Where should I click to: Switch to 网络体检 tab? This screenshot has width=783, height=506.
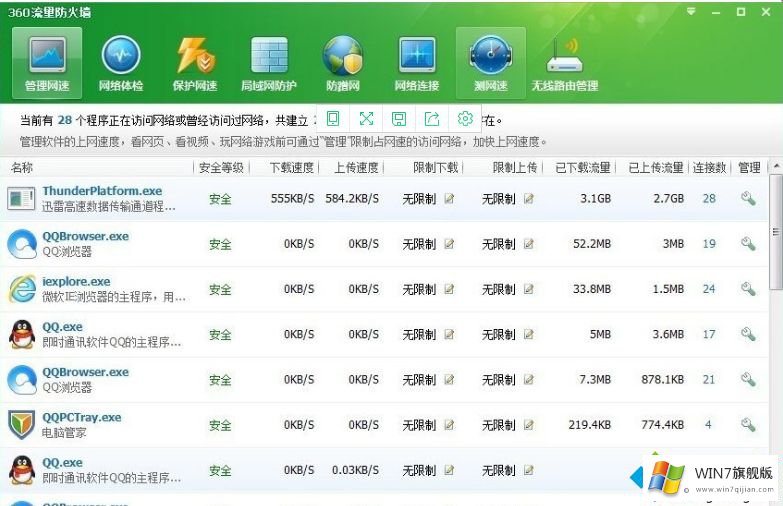(121, 63)
